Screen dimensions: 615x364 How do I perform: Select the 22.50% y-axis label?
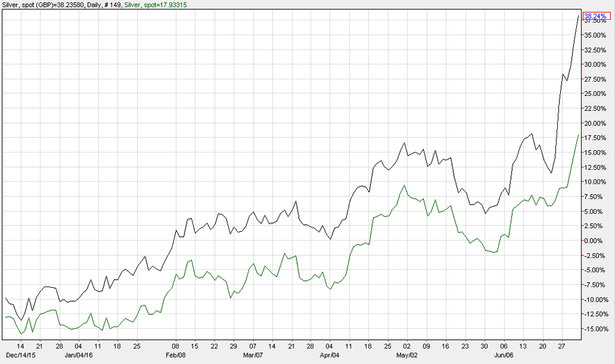click(x=595, y=109)
